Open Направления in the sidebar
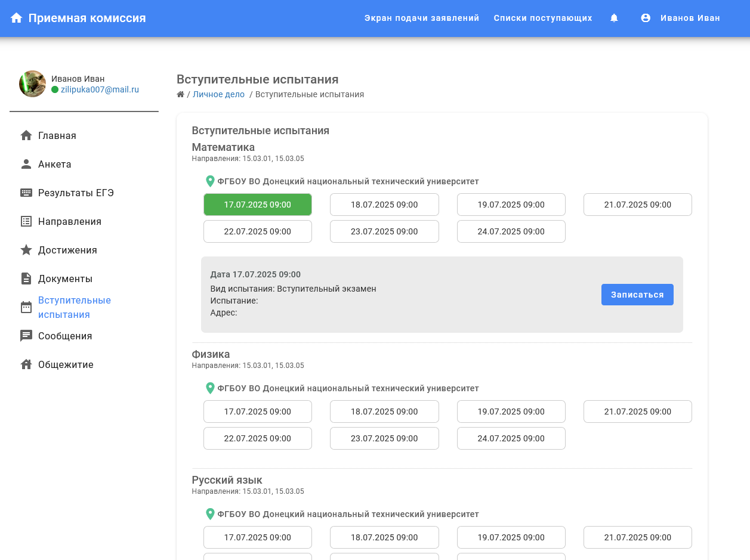Screen dimensions: 750x560 point(70,221)
